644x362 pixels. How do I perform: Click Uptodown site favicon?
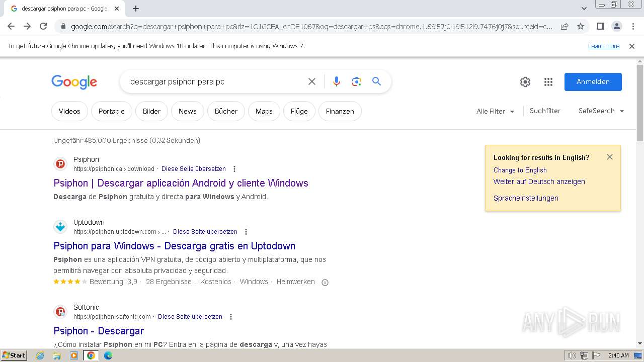pyautogui.click(x=60, y=227)
